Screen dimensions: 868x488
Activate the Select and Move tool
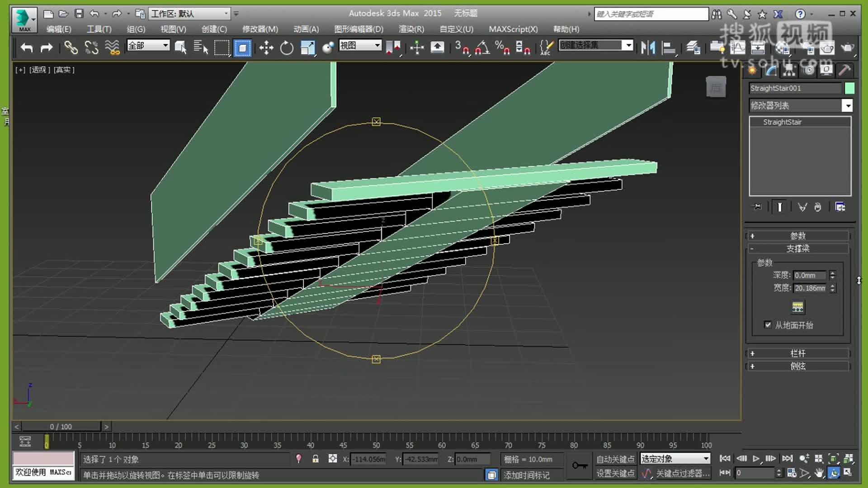coord(267,47)
